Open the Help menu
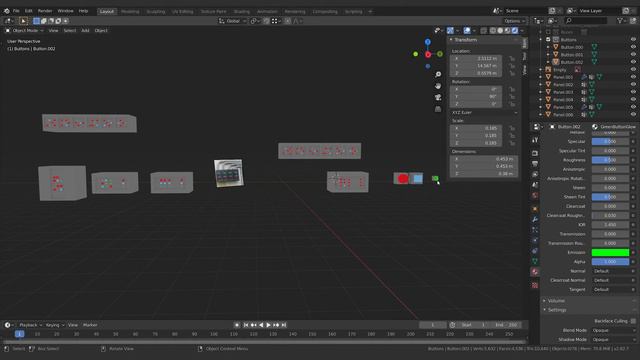The height and width of the screenshot is (360, 640). [x=83, y=11]
